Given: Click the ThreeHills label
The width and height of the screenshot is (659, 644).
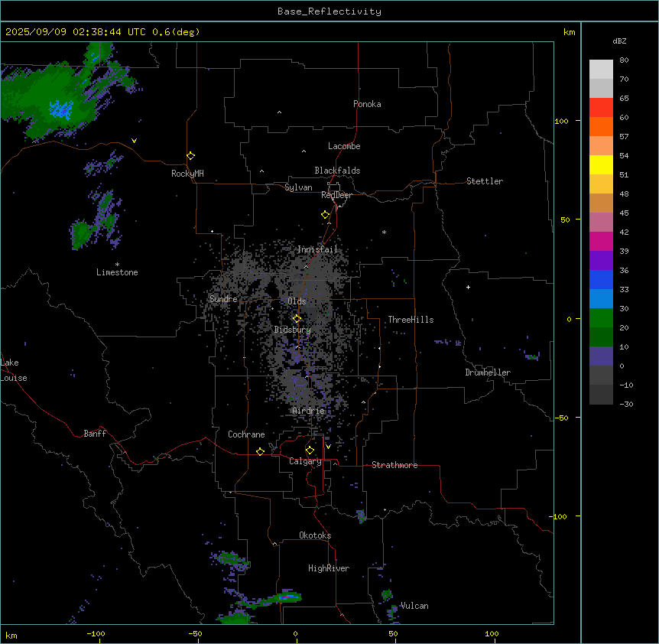Looking at the screenshot, I should coord(411,320).
